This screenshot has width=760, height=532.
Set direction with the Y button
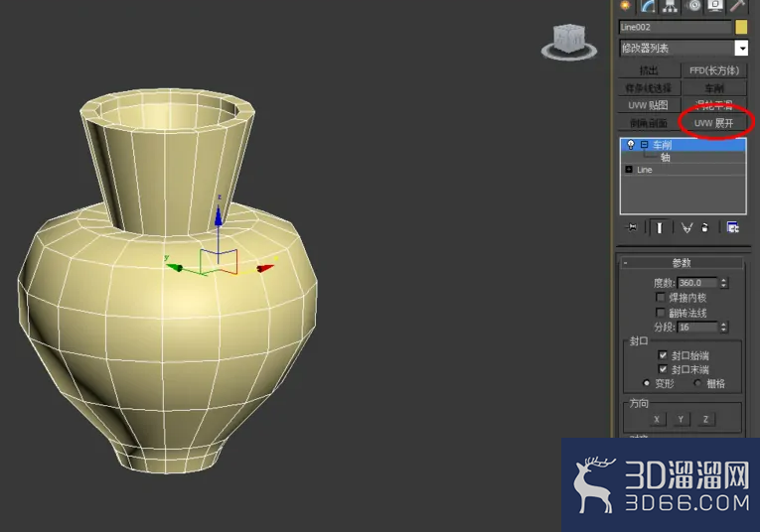click(x=681, y=419)
